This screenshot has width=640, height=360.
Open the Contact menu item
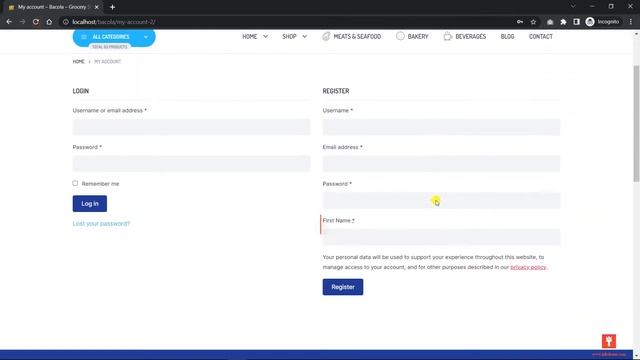(541, 37)
